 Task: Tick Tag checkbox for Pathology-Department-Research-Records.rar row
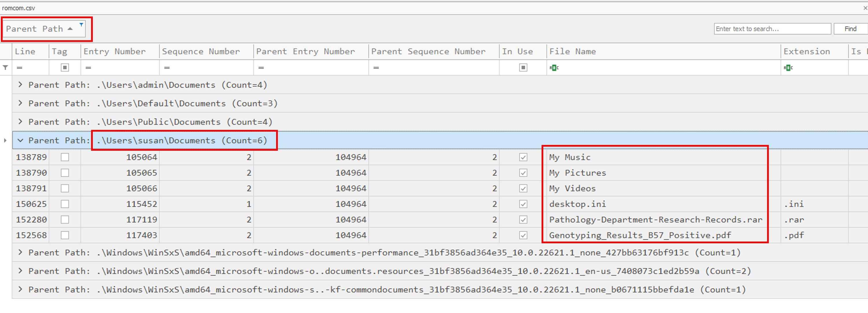click(x=65, y=220)
